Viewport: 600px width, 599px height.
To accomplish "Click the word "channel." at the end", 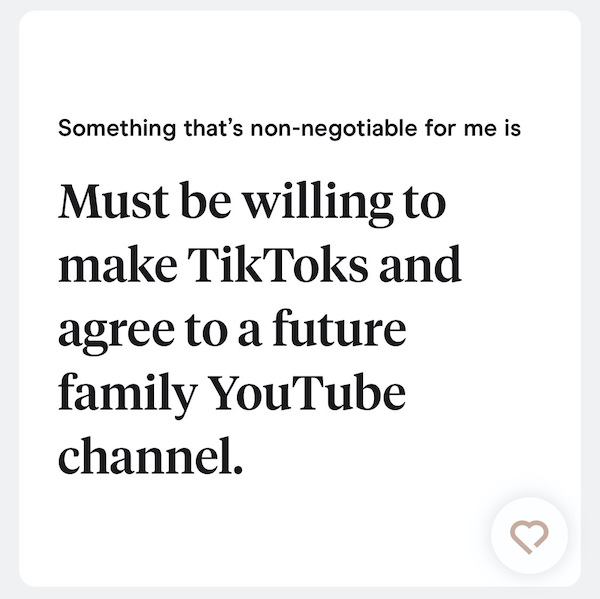I will point(151,459).
